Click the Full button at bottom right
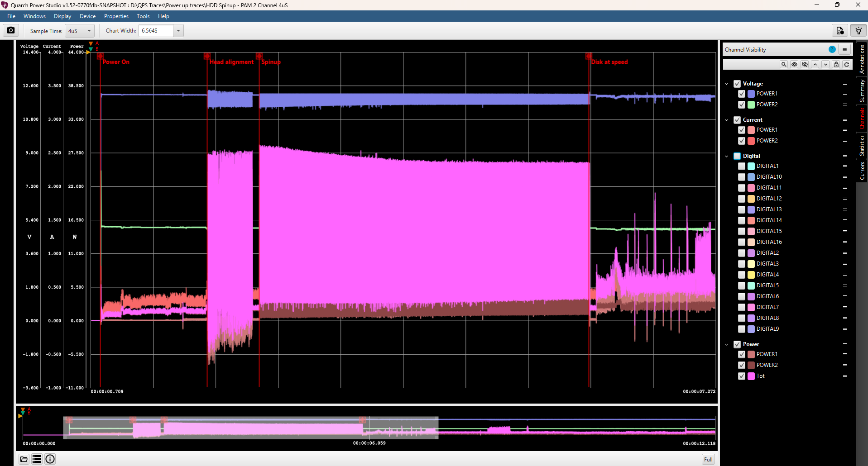The width and height of the screenshot is (868, 466). (x=708, y=459)
